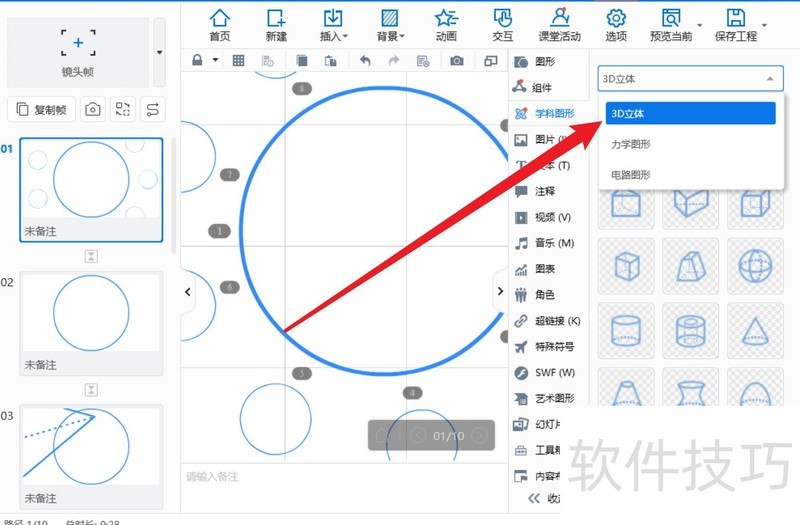Click the lock icon in the canvas toolbar
Screen dimensions: 800x525
click(197, 60)
